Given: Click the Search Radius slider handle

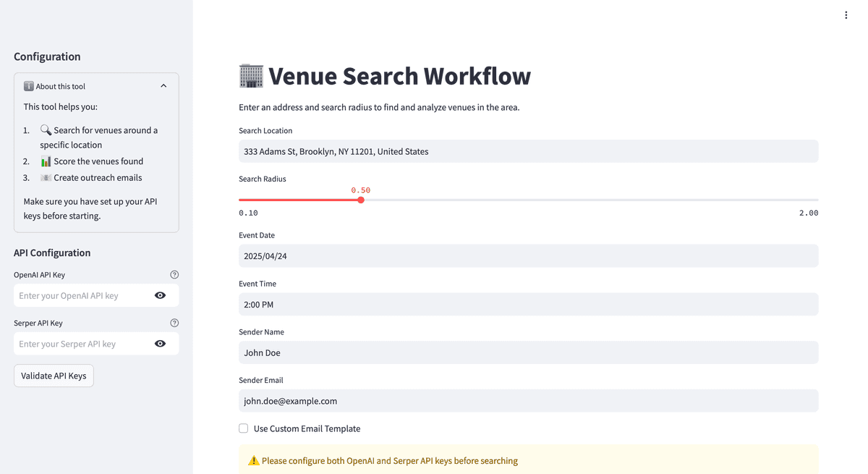Looking at the screenshot, I should tap(361, 200).
